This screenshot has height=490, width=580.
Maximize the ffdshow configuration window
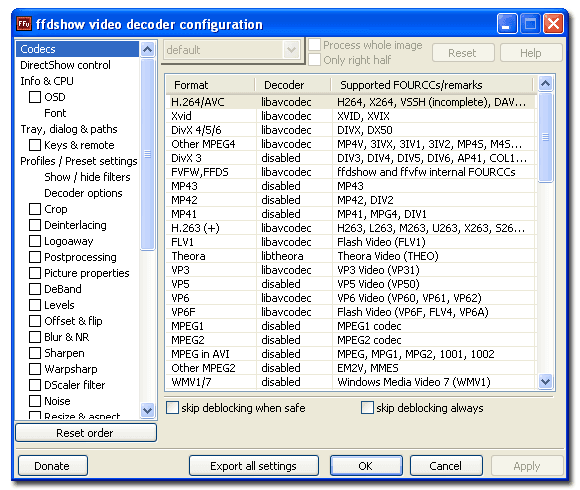530,24
